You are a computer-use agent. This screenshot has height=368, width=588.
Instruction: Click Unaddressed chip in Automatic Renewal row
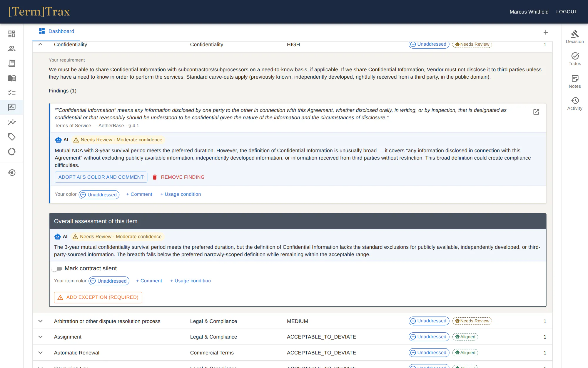click(429, 353)
